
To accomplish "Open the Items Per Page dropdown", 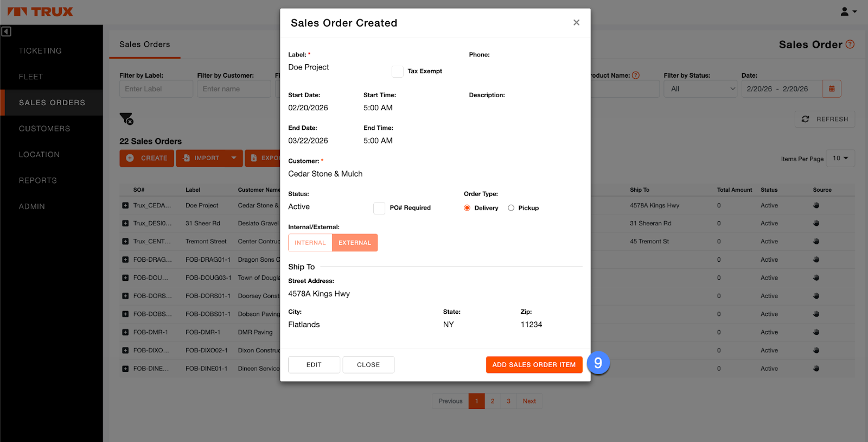I will pyautogui.click(x=840, y=159).
